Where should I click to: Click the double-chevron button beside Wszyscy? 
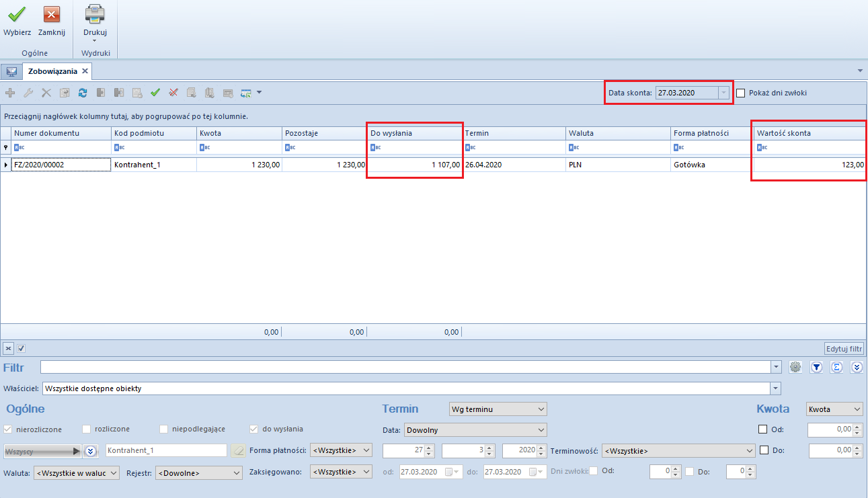[x=91, y=450]
